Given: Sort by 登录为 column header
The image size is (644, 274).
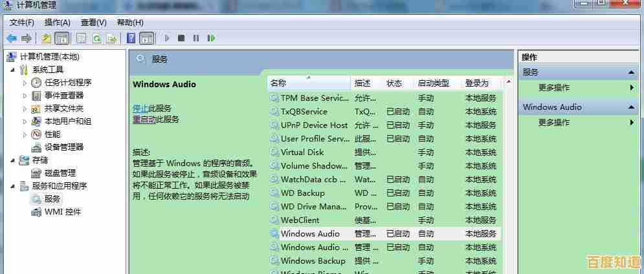Looking at the screenshot, I should (482, 83).
